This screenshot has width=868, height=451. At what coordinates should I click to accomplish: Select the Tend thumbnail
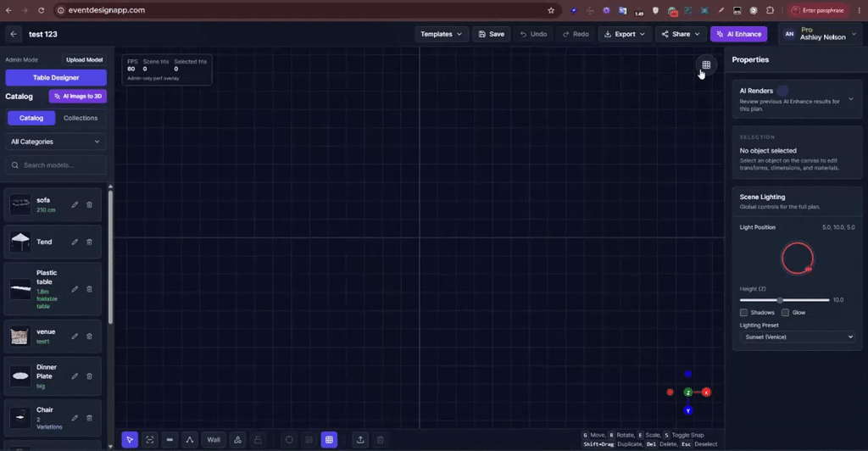click(x=20, y=242)
